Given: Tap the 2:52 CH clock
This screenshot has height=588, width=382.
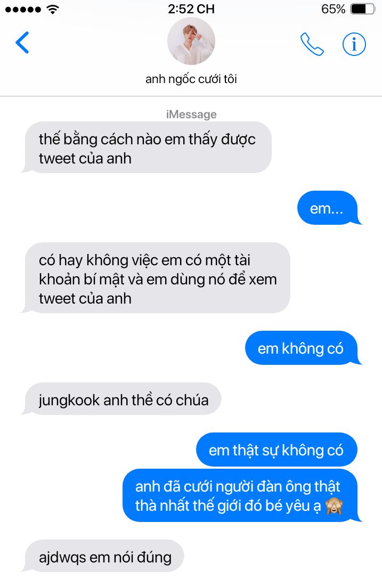Looking at the screenshot, I should point(191,9).
